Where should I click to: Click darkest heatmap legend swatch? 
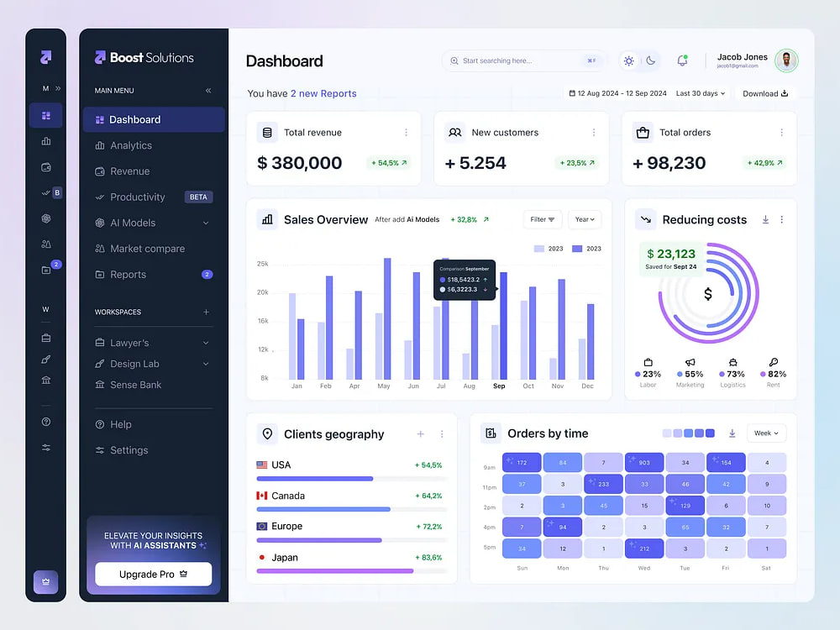tap(710, 433)
